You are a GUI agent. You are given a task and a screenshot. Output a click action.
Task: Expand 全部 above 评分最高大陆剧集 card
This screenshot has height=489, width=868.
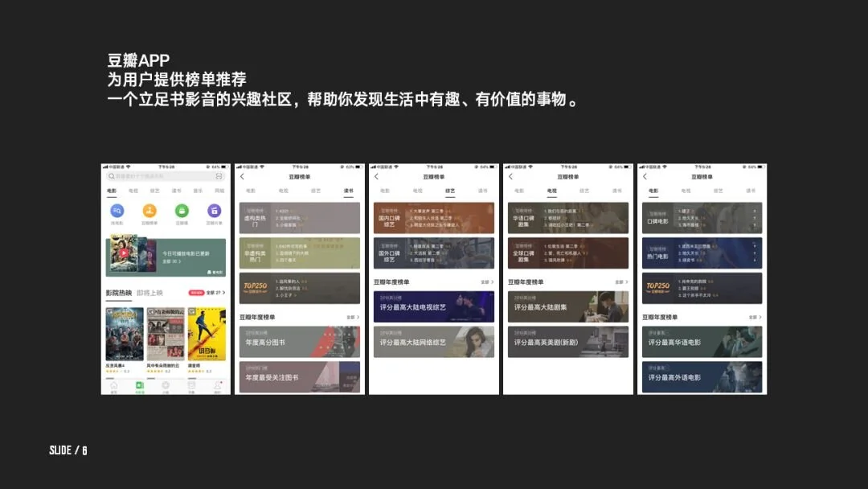coord(621,281)
